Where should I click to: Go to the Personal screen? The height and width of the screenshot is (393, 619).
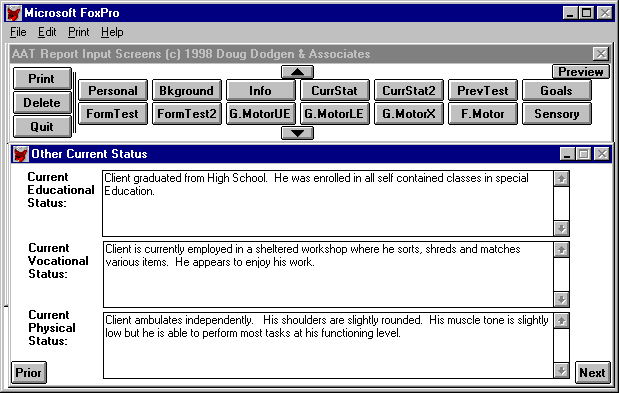(x=113, y=90)
